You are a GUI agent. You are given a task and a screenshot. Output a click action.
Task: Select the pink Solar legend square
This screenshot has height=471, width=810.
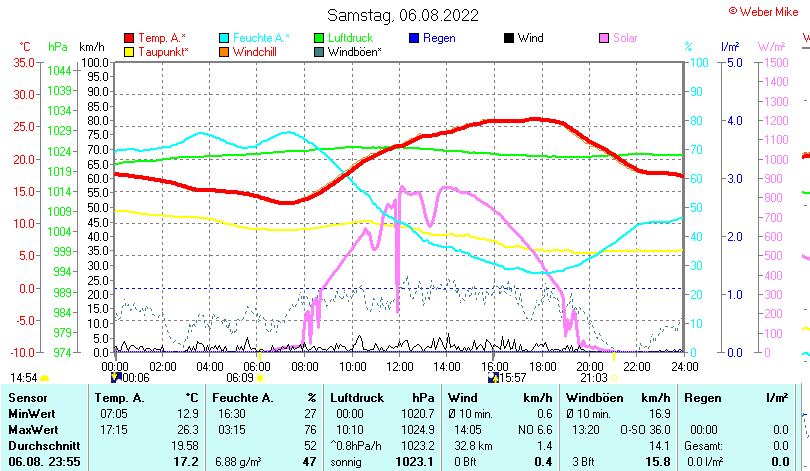(x=604, y=38)
